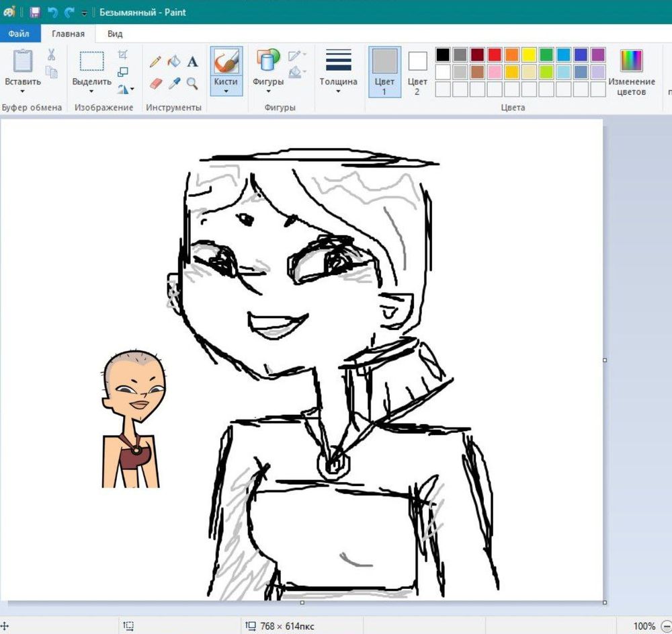Click the Фигуры shapes icon
The width and height of the screenshot is (672, 634).
coord(268,60)
